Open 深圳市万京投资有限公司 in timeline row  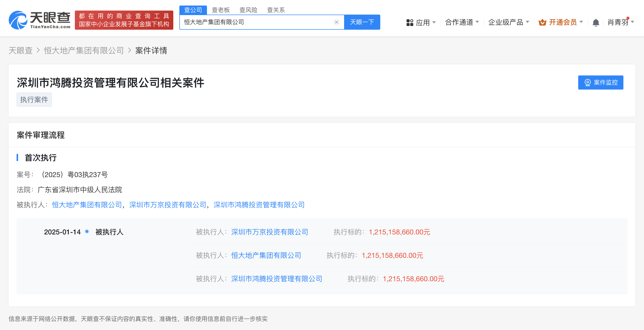point(270,232)
